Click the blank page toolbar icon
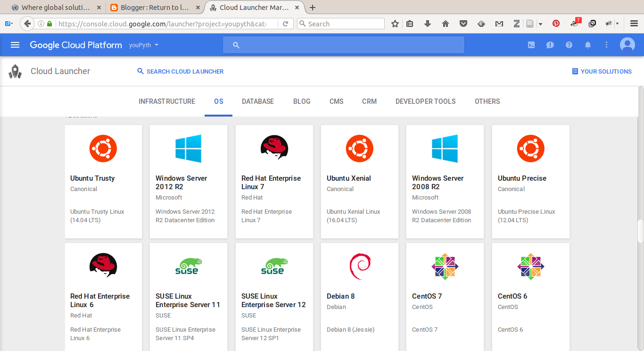This screenshot has height=351, width=644. coord(530,24)
